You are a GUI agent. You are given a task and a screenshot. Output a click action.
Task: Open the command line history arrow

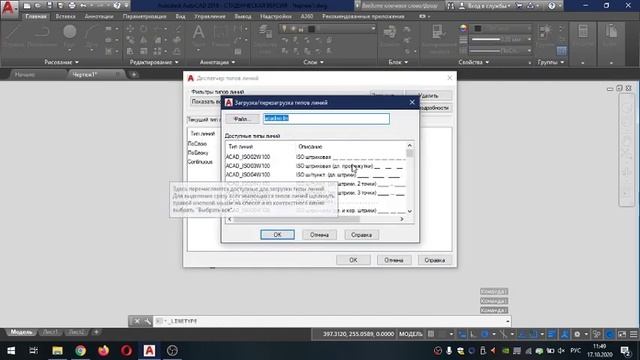[507, 322]
